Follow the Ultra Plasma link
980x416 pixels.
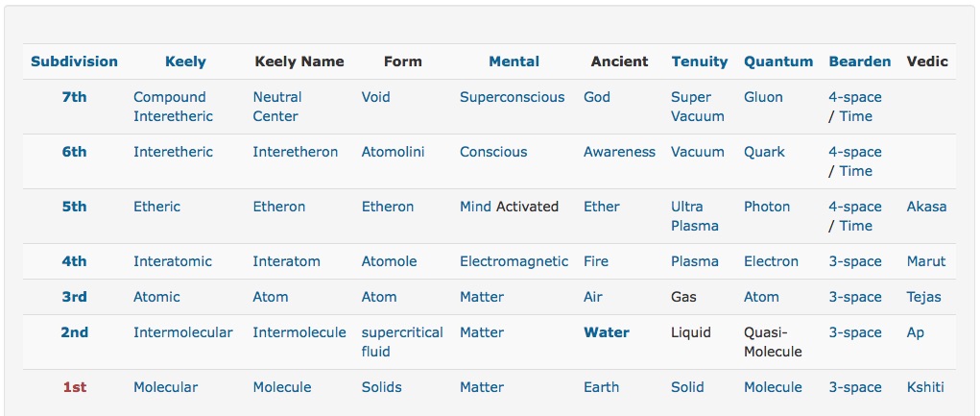[694, 216]
